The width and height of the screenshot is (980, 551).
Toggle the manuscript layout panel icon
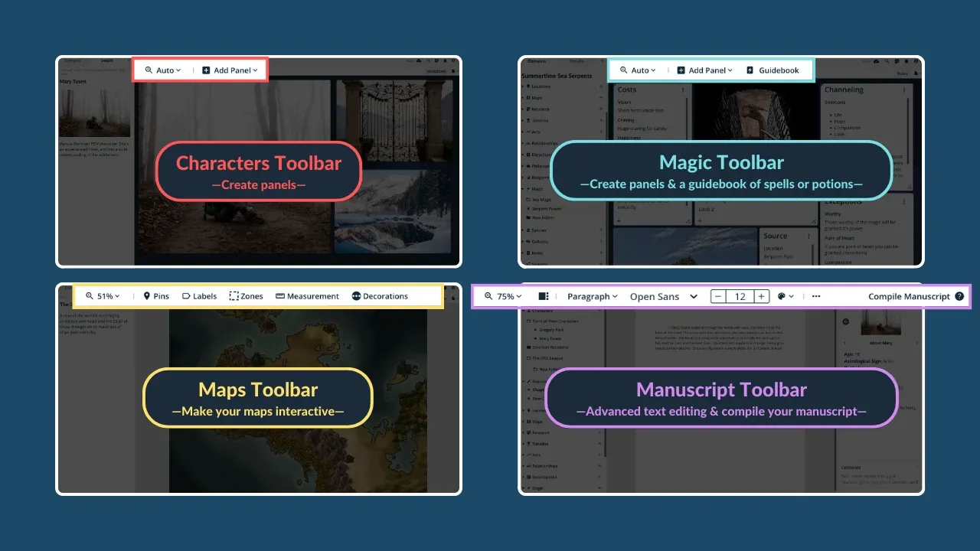pos(544,296)
